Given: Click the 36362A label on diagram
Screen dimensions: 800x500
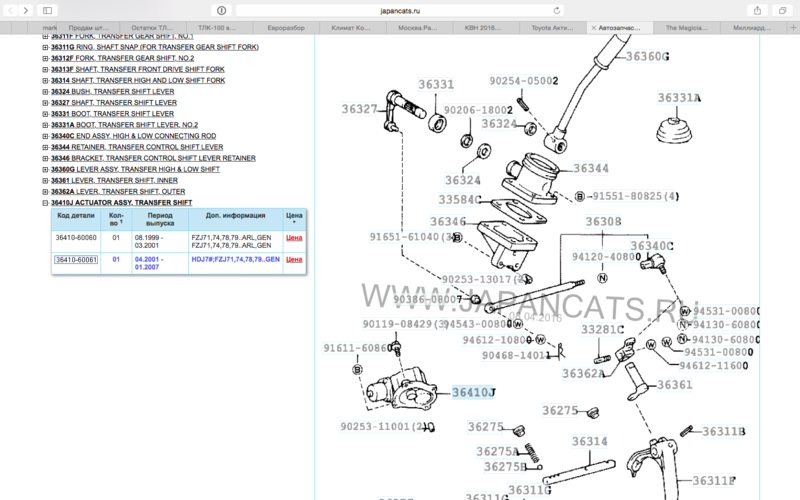Looking at the screenshot, I should pos(583,374).
